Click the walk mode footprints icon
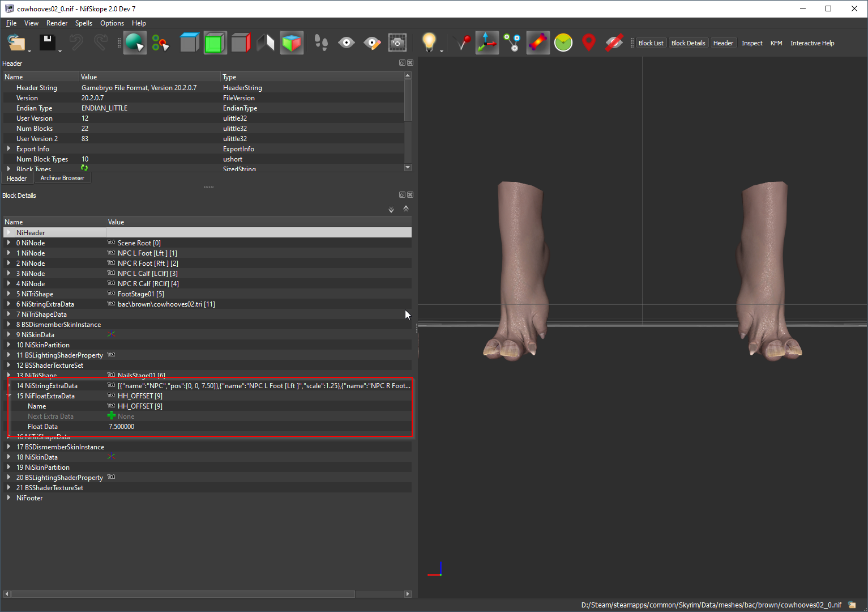 (321, 43)
